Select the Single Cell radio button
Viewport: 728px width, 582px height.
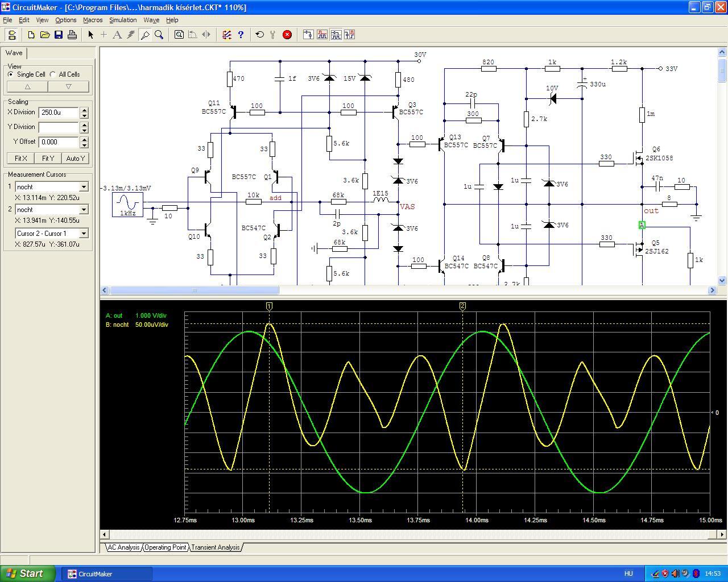tap(11, 74)
